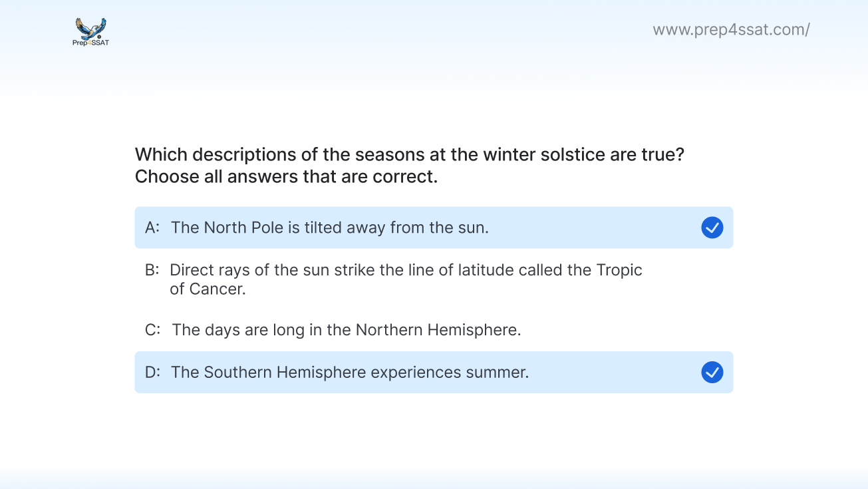This screenshot has height=489, width=868.
Task: Uncheck the blue checkmark on answer D
Action: [712, 372]
